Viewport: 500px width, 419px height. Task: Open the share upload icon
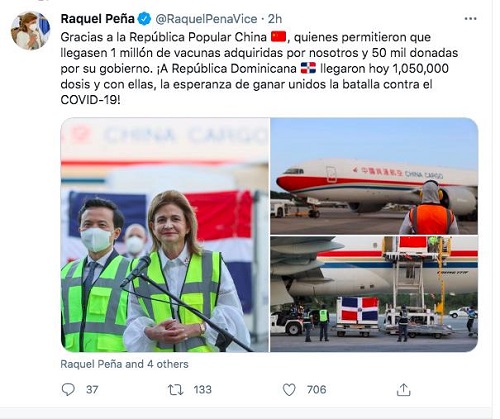point(403,389)
